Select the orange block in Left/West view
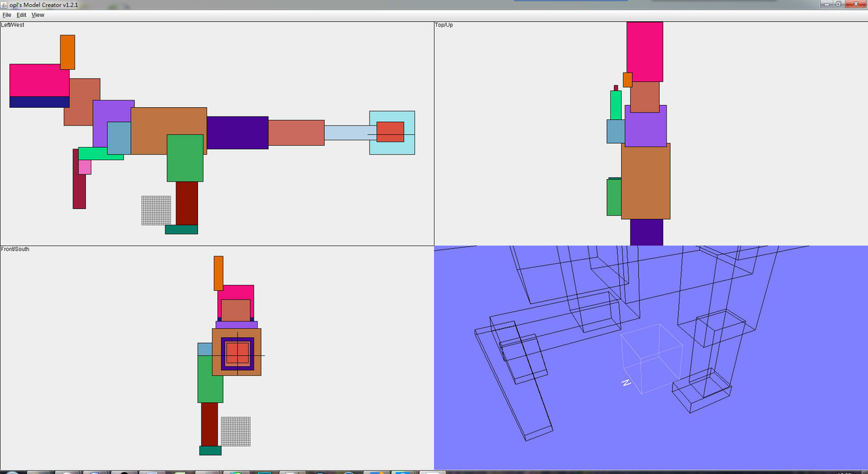 [x=67, y=52]
